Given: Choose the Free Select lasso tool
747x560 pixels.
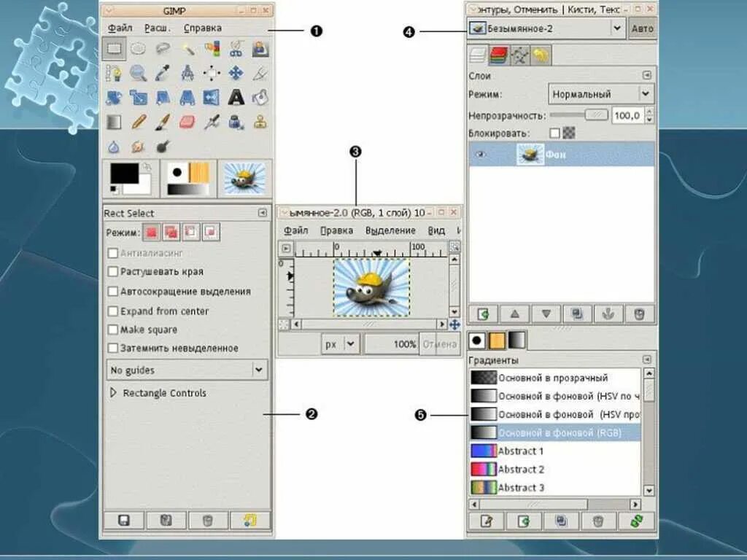Looking at the screenshot, I should (x=163, y=49).
